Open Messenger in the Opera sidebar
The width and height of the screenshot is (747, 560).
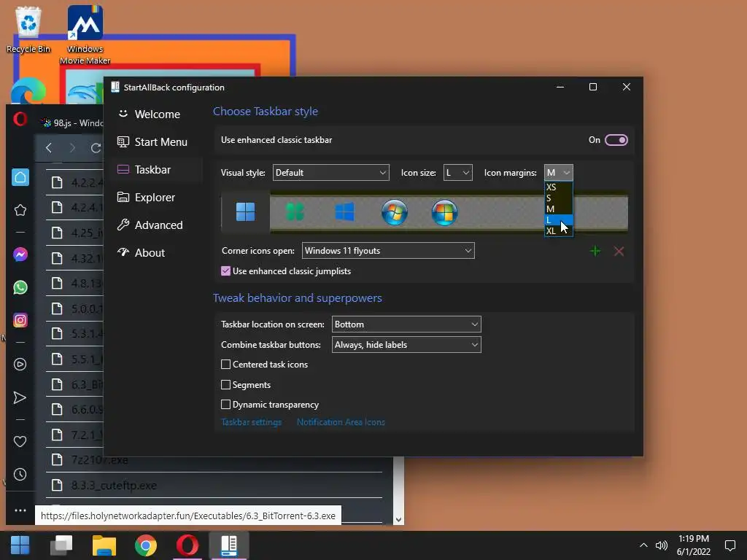pyautogui.click(x=20, y=254)
